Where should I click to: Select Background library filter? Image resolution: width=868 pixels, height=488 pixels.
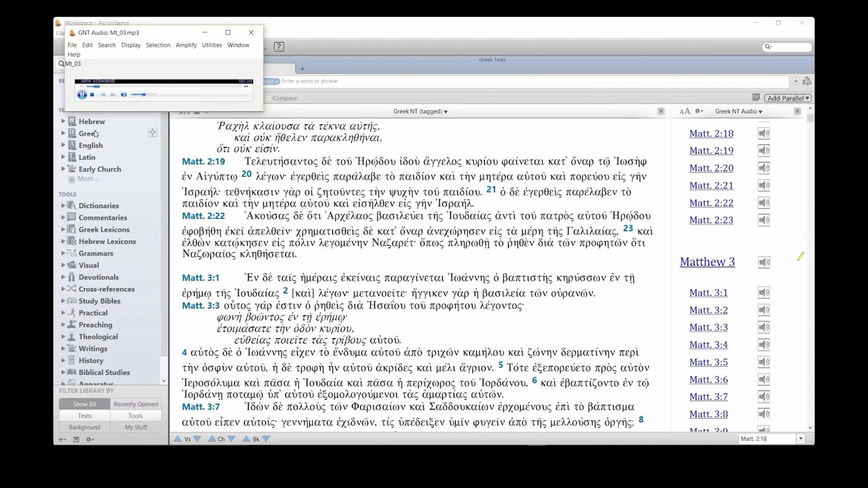[x=85, y=427]
